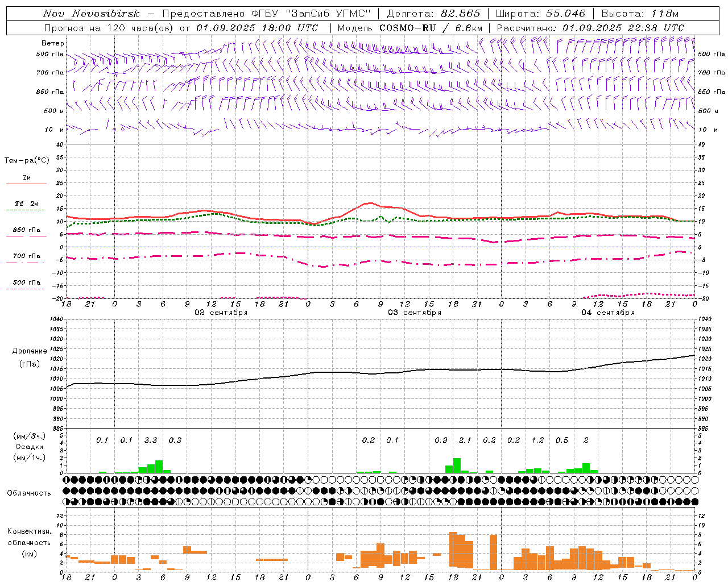Click the Облачность cloudiness label
The image size is (728, 582).
click(29, 493)
